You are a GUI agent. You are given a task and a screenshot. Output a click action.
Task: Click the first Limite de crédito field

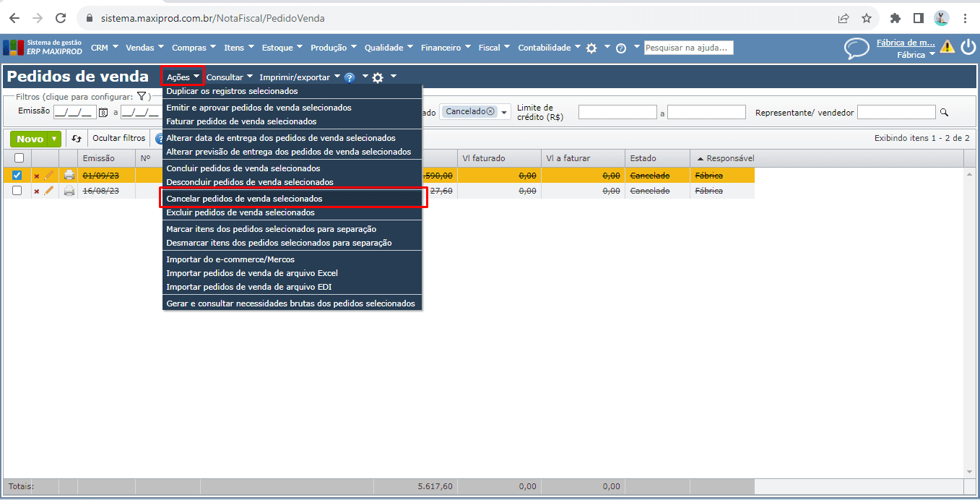tap(617, 112)
